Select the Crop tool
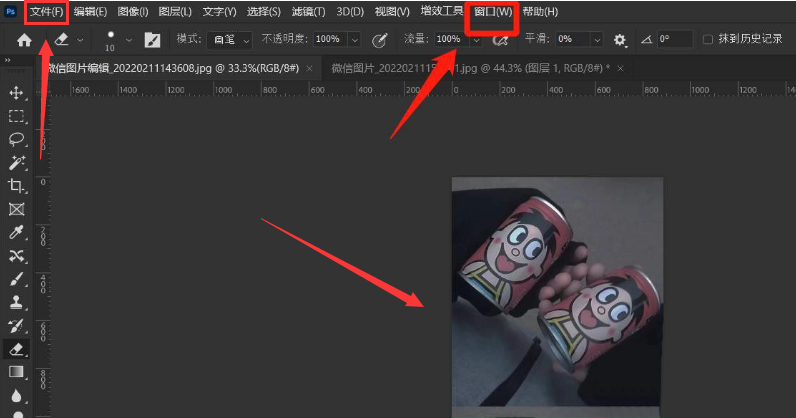 tap(16, 186)
